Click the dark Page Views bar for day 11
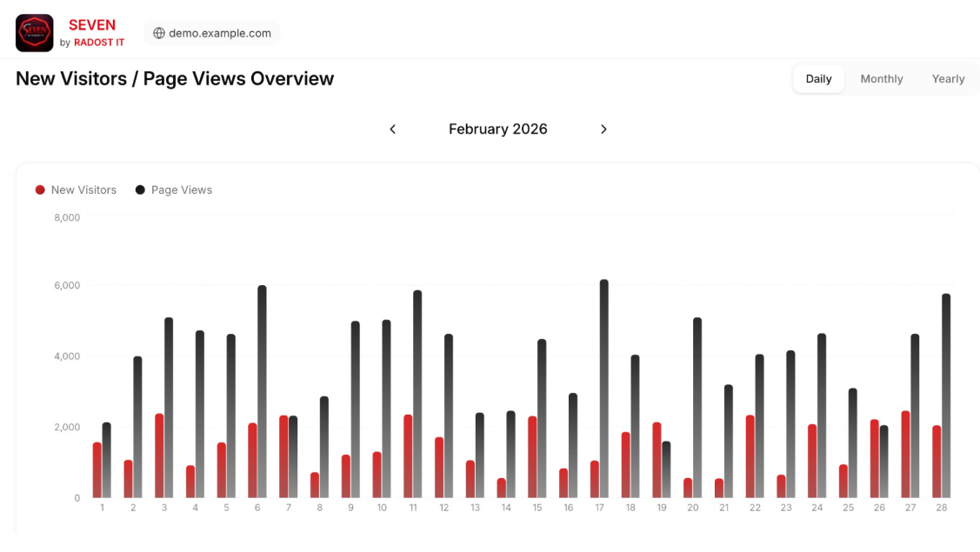Viewport: 980px width, 552px height. point(417,395)
